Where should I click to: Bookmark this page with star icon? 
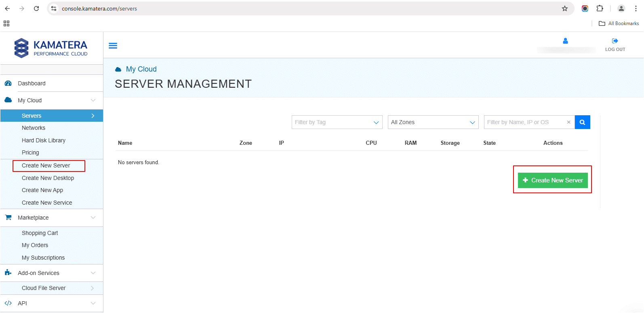click(564, 8)
